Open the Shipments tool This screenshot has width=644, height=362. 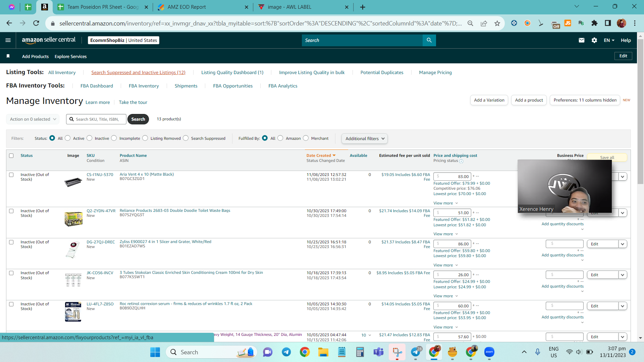[x=186, y=86]
